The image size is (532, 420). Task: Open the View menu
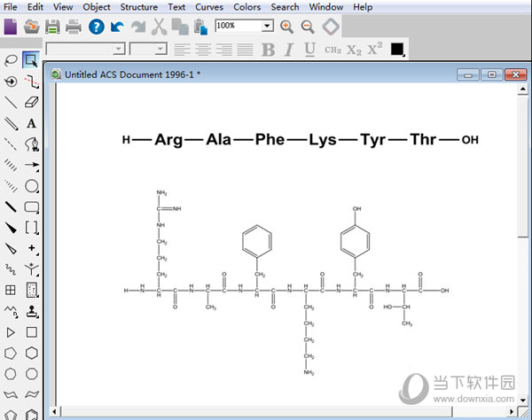coord(63,7)
